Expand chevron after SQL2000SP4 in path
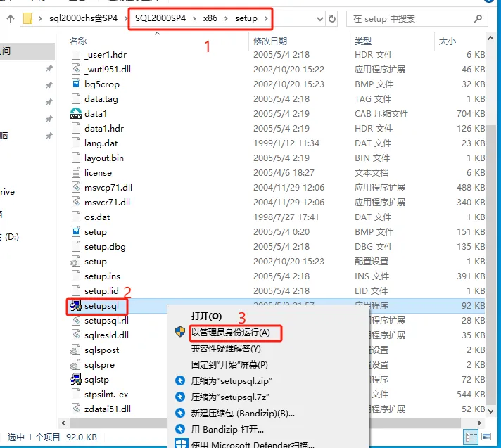Image resolution: width=501 pixels, height=448 pixels. click(194, 18)
